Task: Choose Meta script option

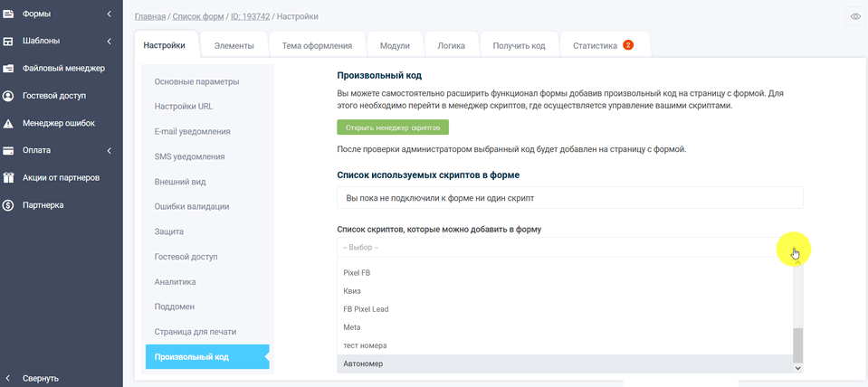Action: 565,327
